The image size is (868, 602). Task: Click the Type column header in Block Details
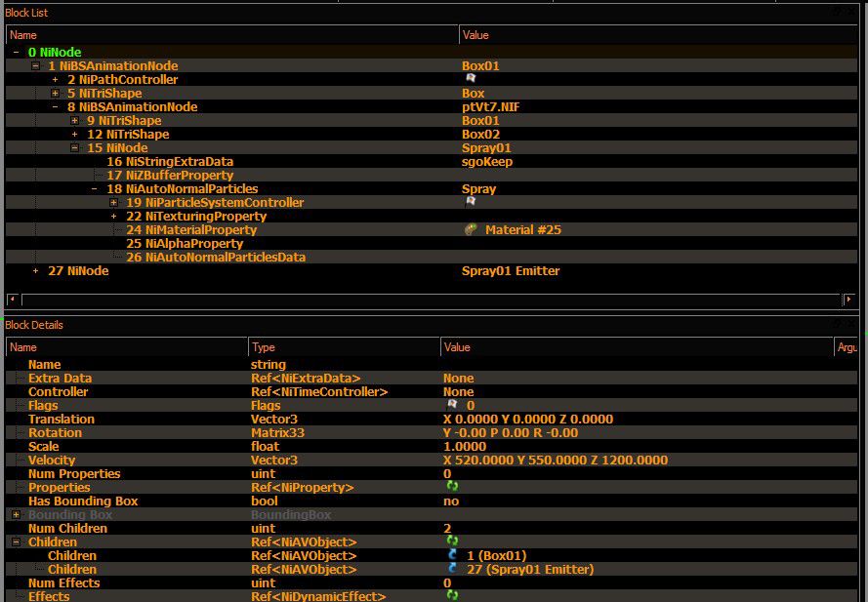pos(345,347)
